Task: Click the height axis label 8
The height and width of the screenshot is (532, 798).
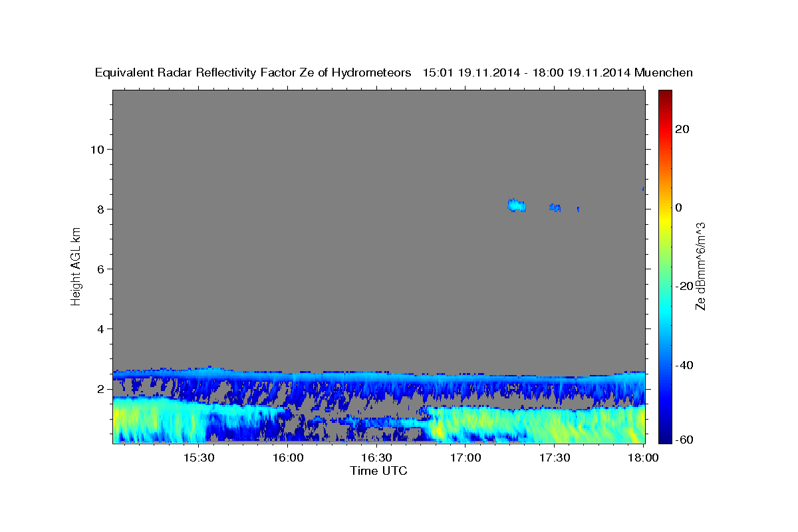Action: [100, 209]
